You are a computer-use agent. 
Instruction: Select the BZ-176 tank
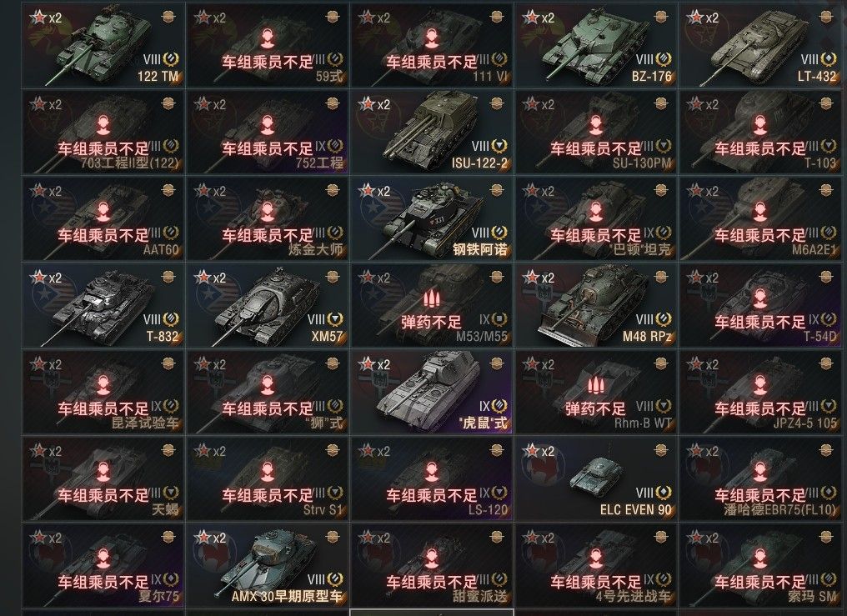[595, 45]
